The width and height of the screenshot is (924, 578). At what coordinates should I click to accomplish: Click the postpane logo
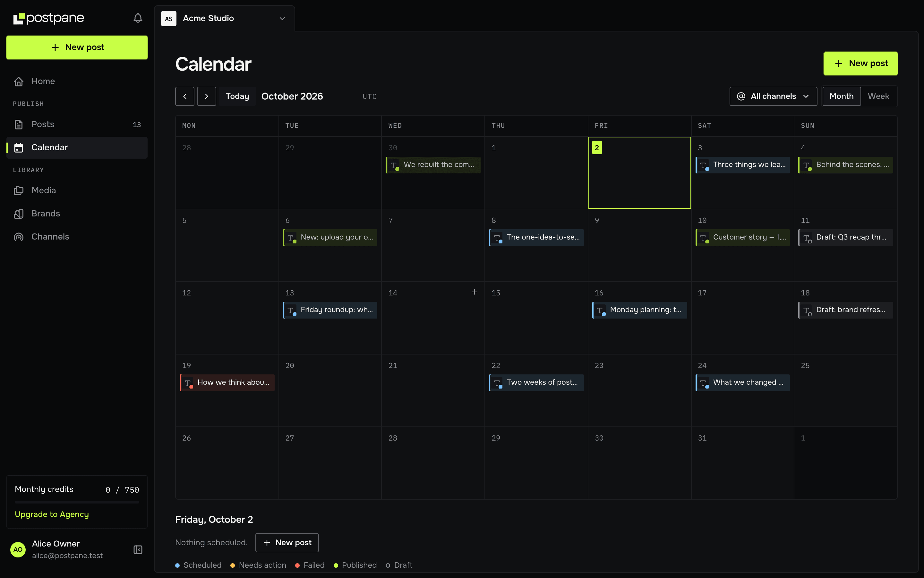click(x=48, y=18)
